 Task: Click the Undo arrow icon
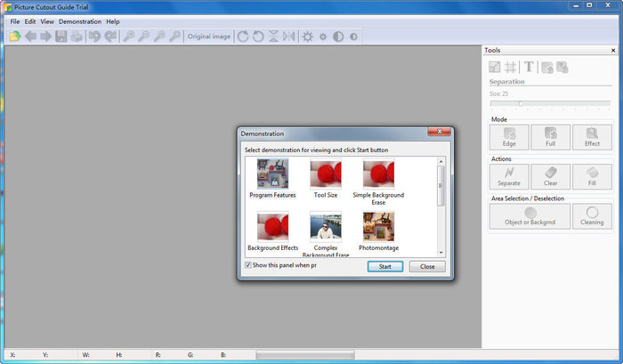[94, 36]
